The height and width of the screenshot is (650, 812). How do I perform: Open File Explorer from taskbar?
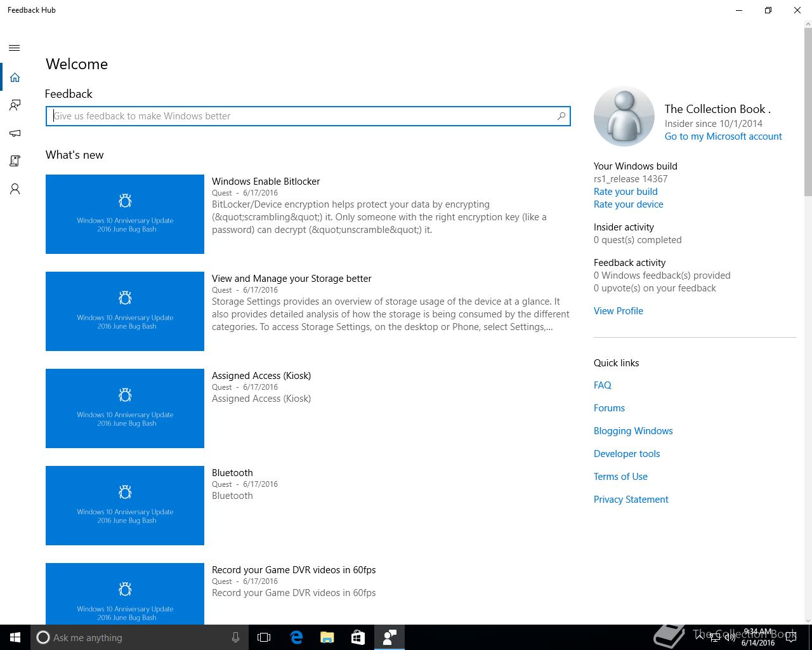click(x=327, y=637)
